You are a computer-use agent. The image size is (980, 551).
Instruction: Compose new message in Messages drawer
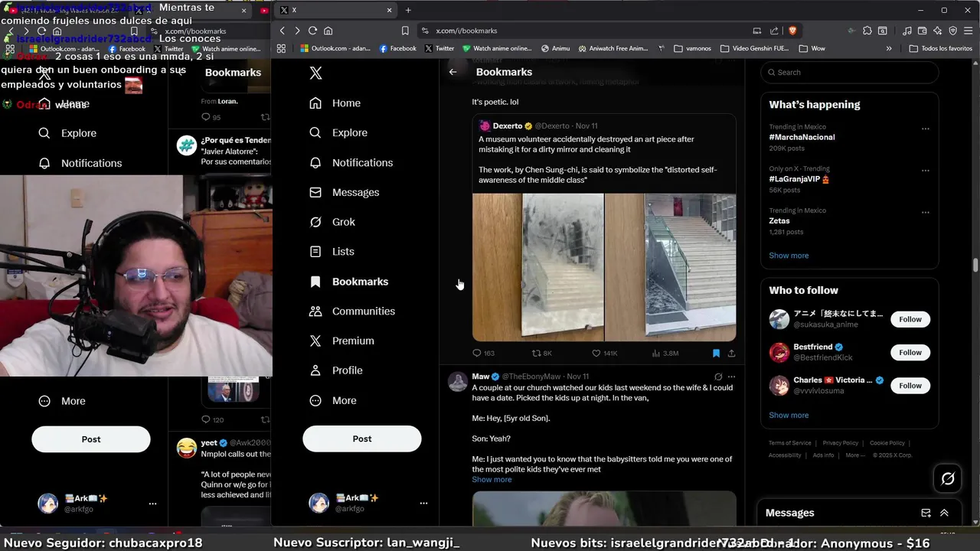click(926, 513)
